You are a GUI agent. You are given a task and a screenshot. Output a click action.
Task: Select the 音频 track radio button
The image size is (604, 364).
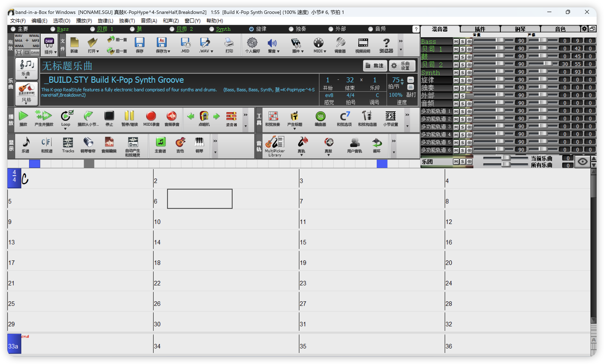(x=370, y=29)
